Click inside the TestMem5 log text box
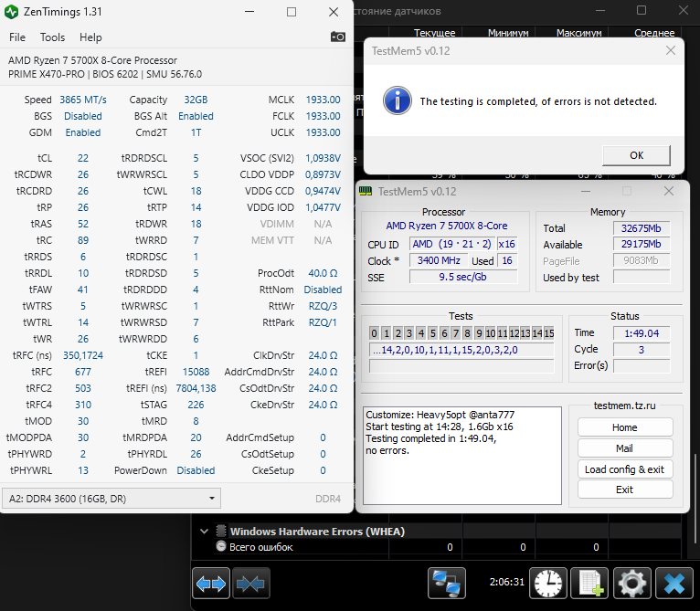The height and width of the screenshot is (611, 700). [x=461, y=466]
